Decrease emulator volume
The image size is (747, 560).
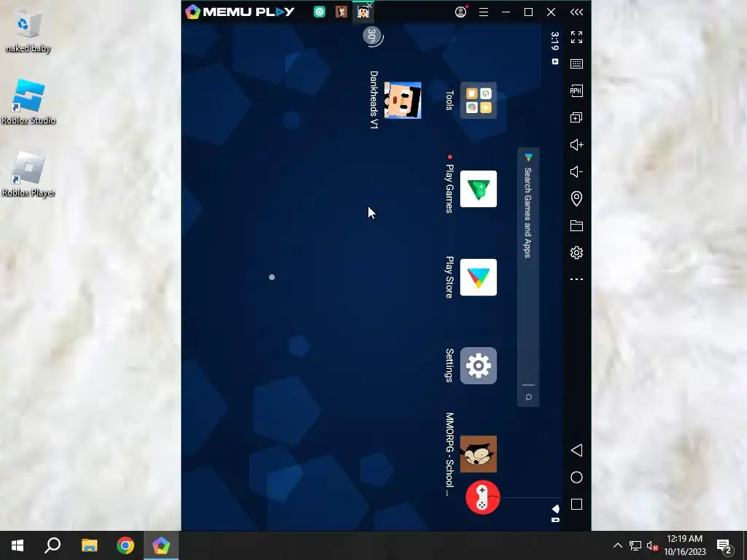tap(576, 172)
